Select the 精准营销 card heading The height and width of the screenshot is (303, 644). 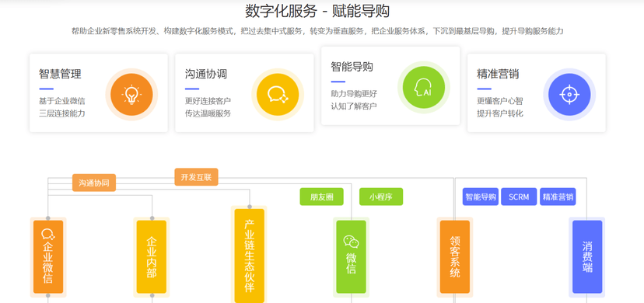click(498, 75)
